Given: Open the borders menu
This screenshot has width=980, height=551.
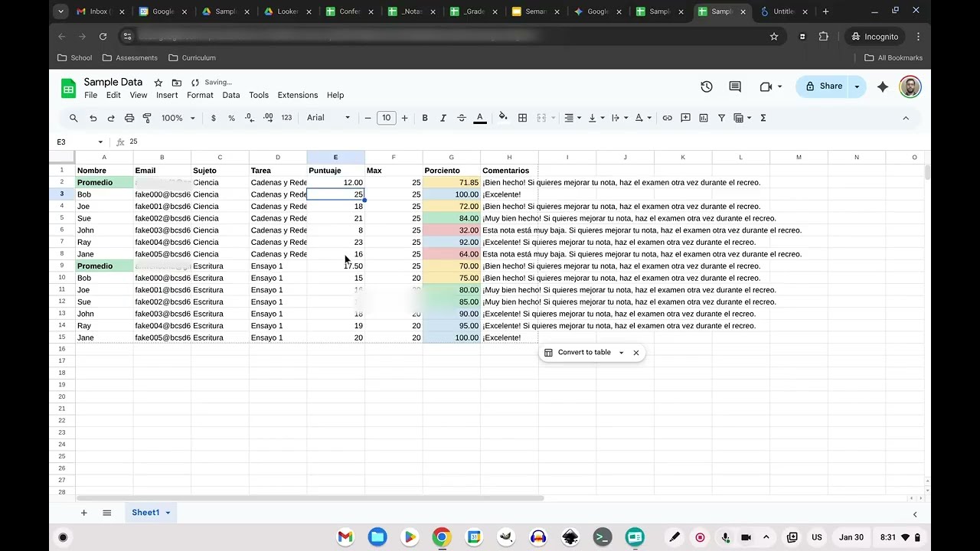Looking at the screenshot, I should (x=523, y=118).
